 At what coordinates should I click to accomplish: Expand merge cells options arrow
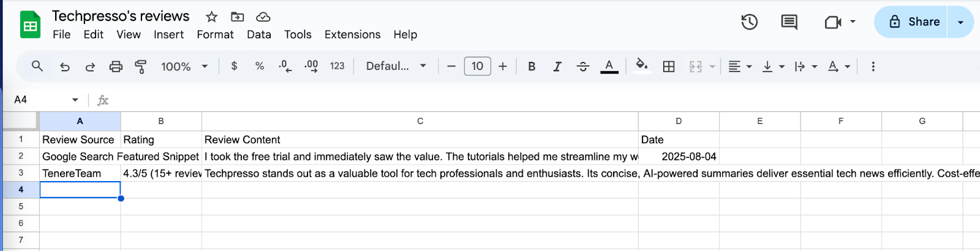(712, 66)
